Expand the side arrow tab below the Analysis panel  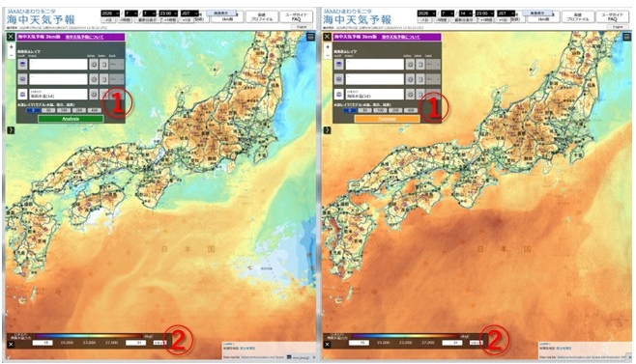tap(11, 130)
